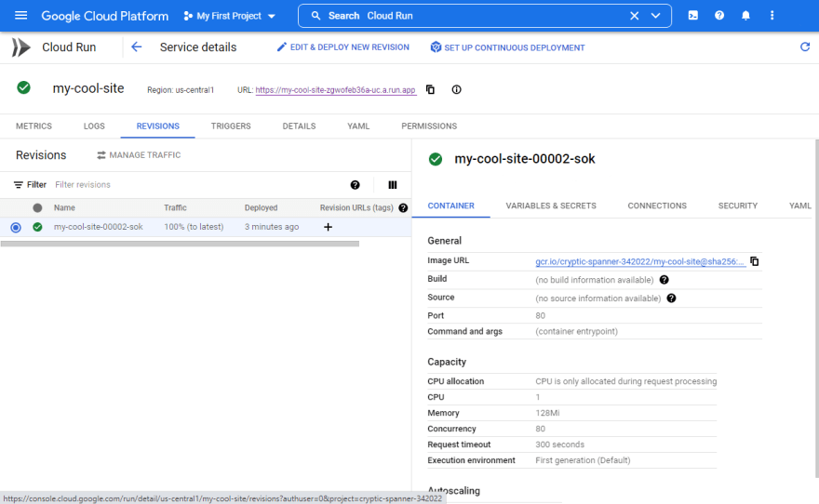819x504 pixels.
Task: Click the Filter icon in revisions list
Action: pyautogui.click(x=19, y=185)
